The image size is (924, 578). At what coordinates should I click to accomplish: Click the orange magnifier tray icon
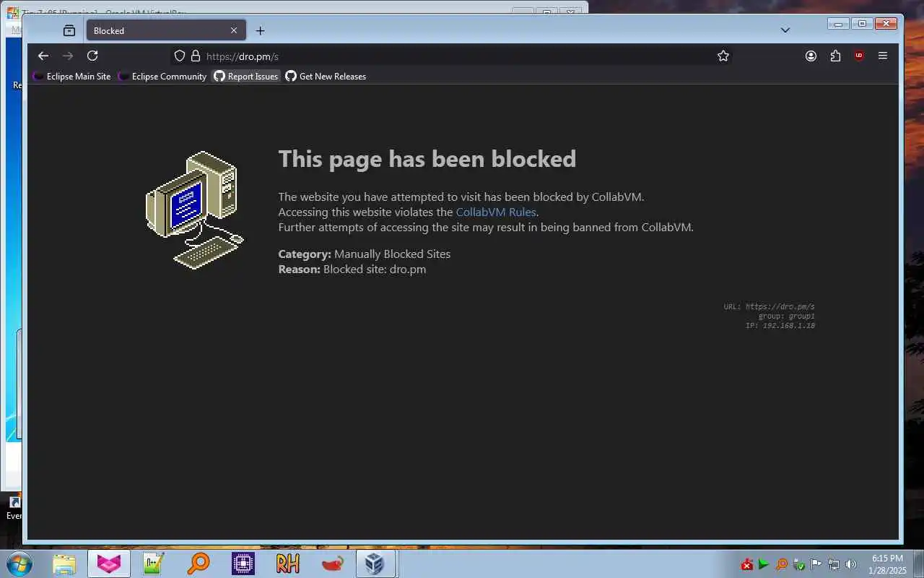(782, 564)
